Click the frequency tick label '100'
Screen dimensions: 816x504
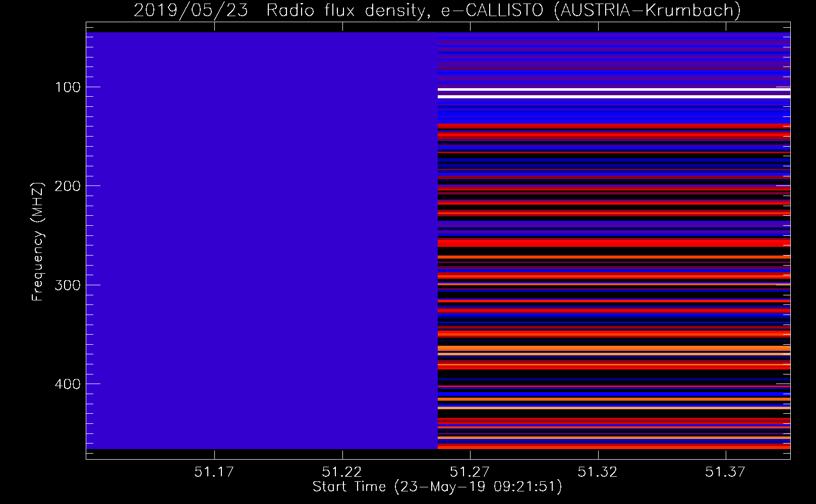click(x=68, y=87)
